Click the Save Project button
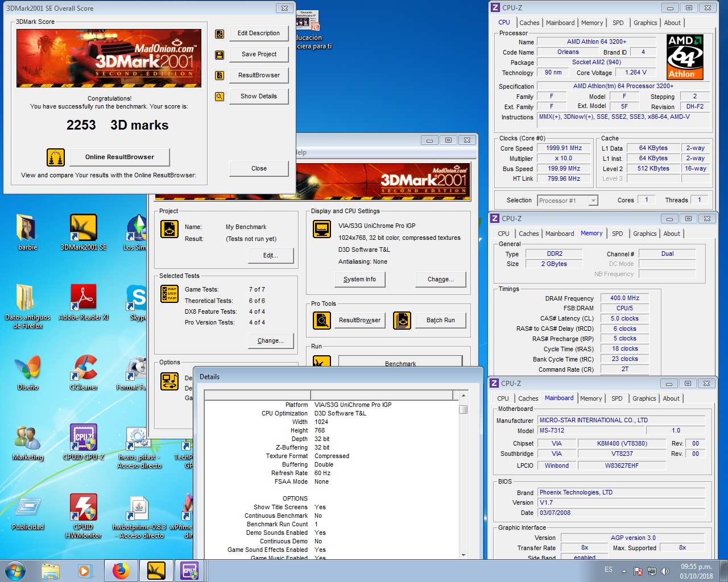The width and height of the screenshot is (728, 582). coord(259,55)
